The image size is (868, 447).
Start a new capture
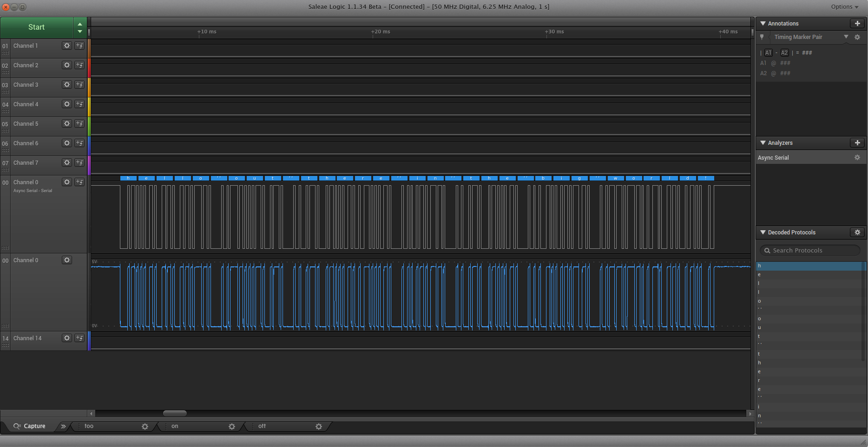[x=37, y=27]
